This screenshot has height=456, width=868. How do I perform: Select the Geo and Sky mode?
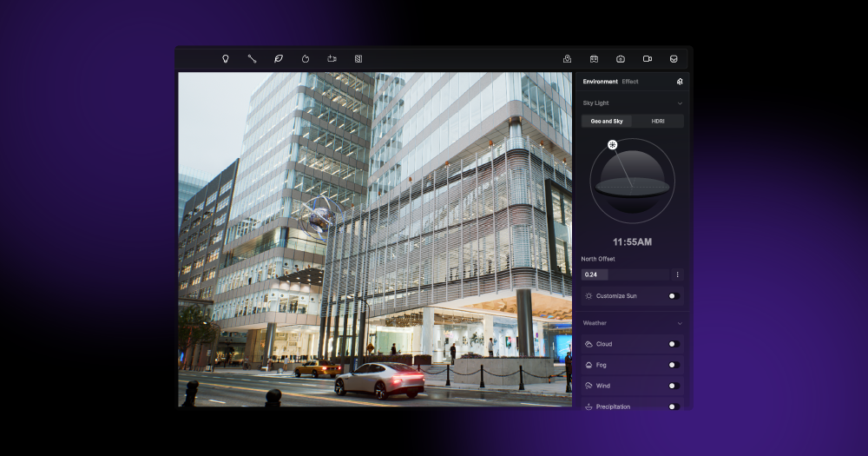[607, 122]
